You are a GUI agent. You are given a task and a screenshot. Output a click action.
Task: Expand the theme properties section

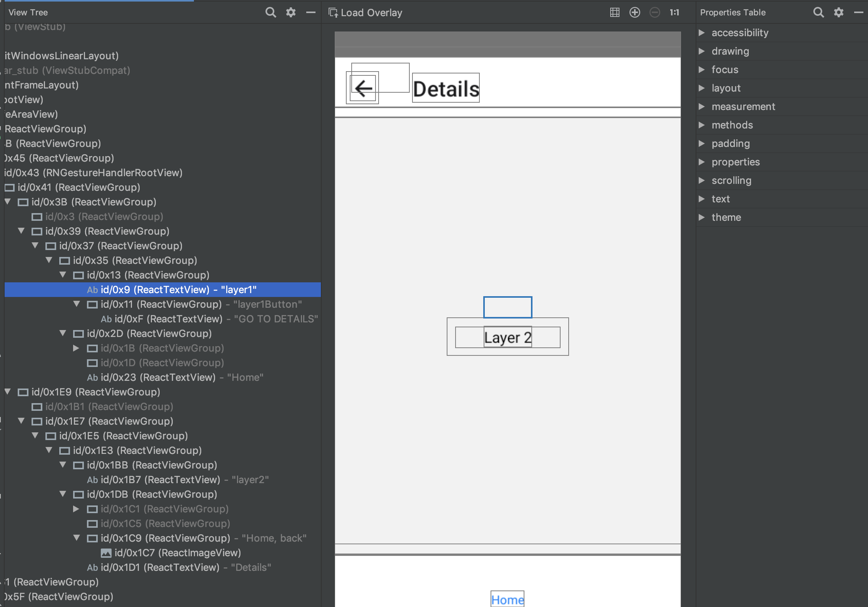pos(702,217)
